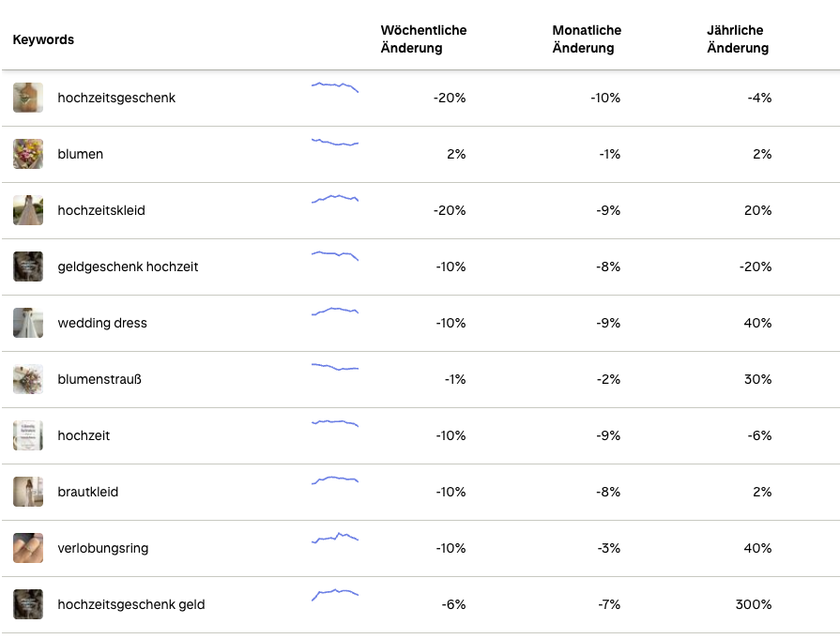Click the Jährliche Änderung column header
This screenshot has width=840, height=639.
(x=738, y=39)
